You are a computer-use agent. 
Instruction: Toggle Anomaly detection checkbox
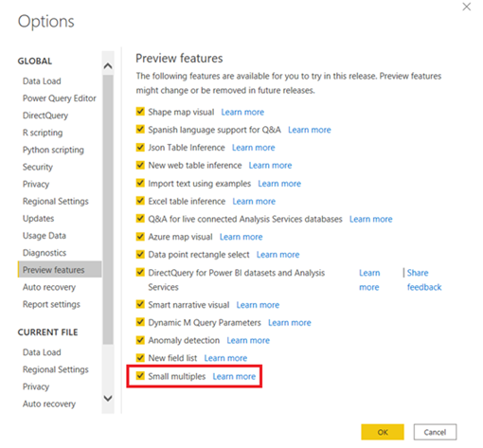point(140,340)
